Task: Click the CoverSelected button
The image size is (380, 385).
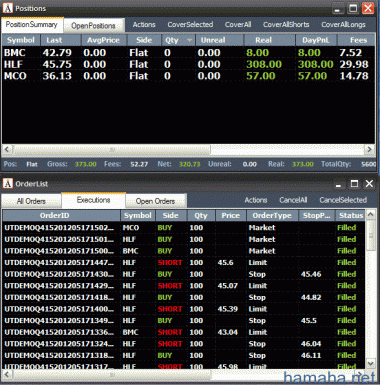Action: [x=190, y=25]
